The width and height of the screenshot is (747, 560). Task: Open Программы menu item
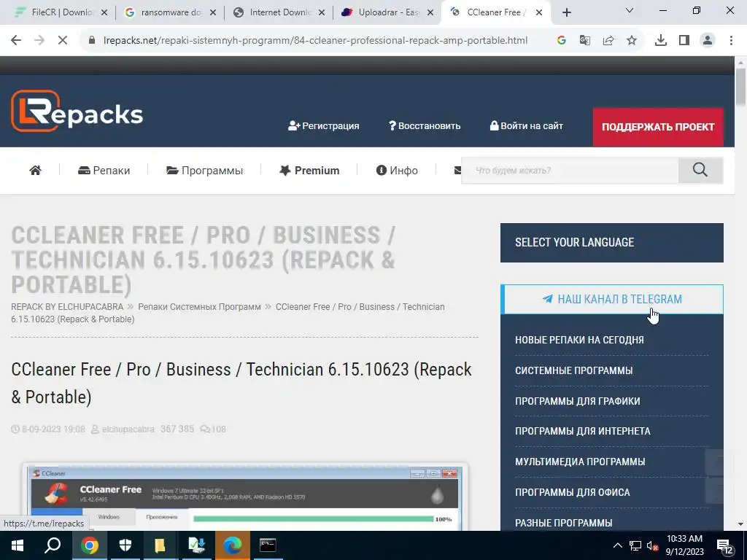click(204, 171)
